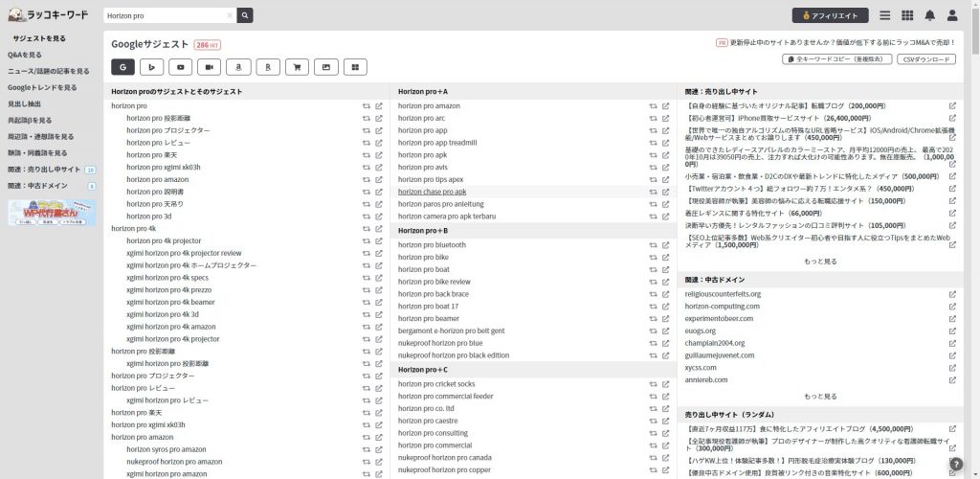Switch to Rakuten suggest source
980x479 pixels.
tap(268, 67)
